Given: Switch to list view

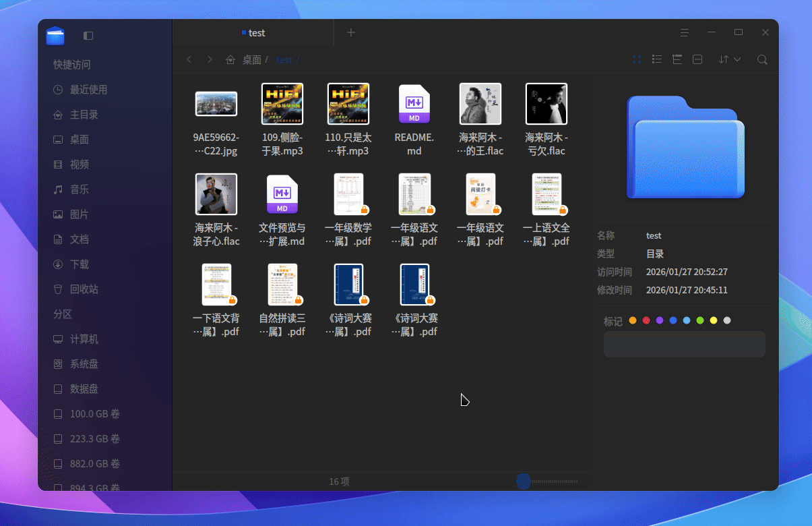Looking at the screenshot, I should coord(657,59).
